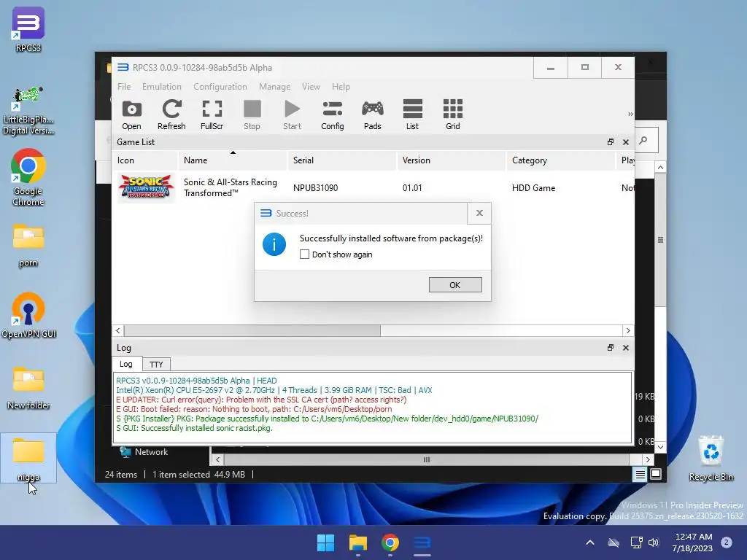747x560 pixels.
Task: Float the Game List panel
Action: coord(611,142)
